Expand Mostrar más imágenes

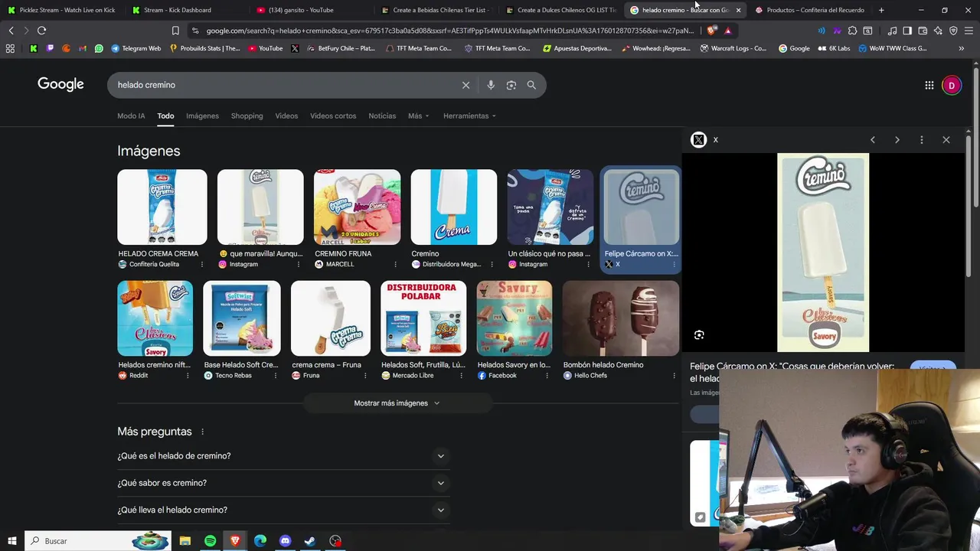click(x=397, y=403)
